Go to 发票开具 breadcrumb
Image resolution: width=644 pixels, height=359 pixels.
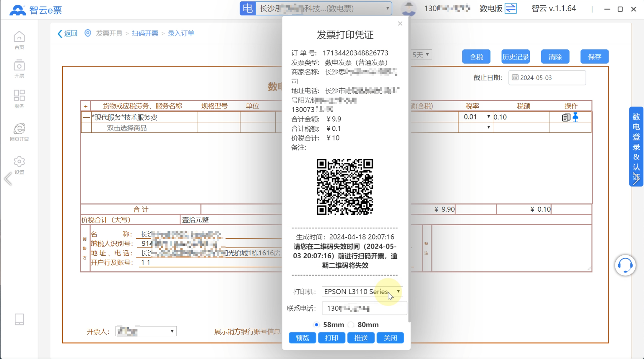coord(109,33)
